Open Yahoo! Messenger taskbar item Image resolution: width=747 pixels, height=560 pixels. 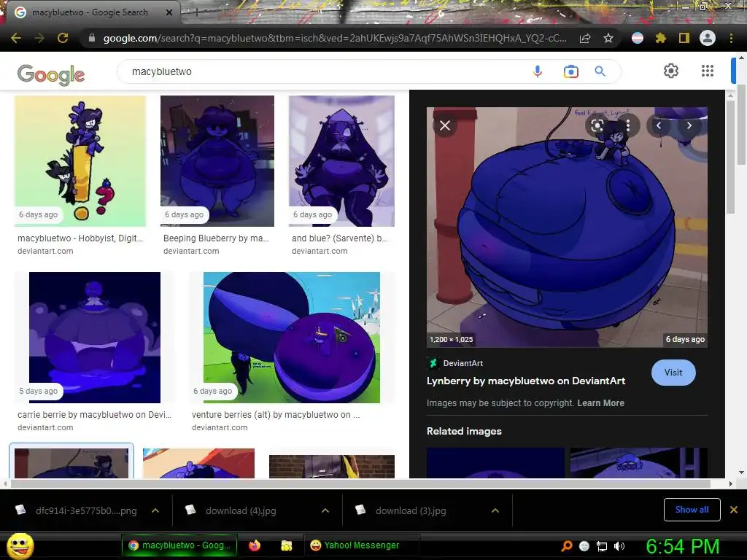tap(361, 545)
